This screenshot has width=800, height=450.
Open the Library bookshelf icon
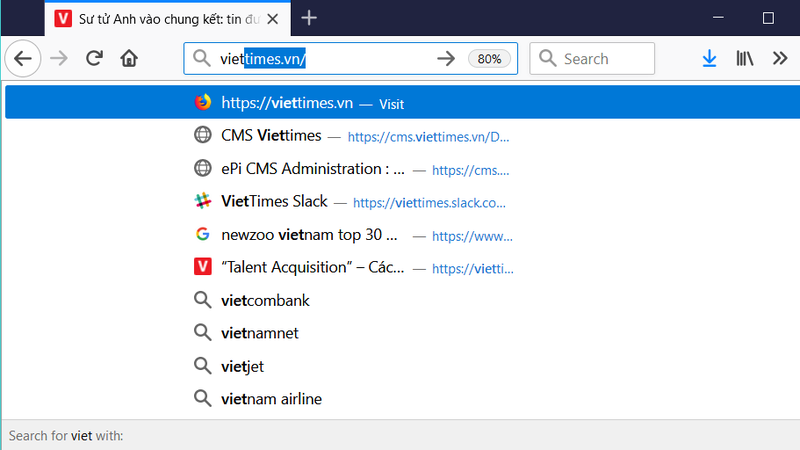[x=744, y=58]
